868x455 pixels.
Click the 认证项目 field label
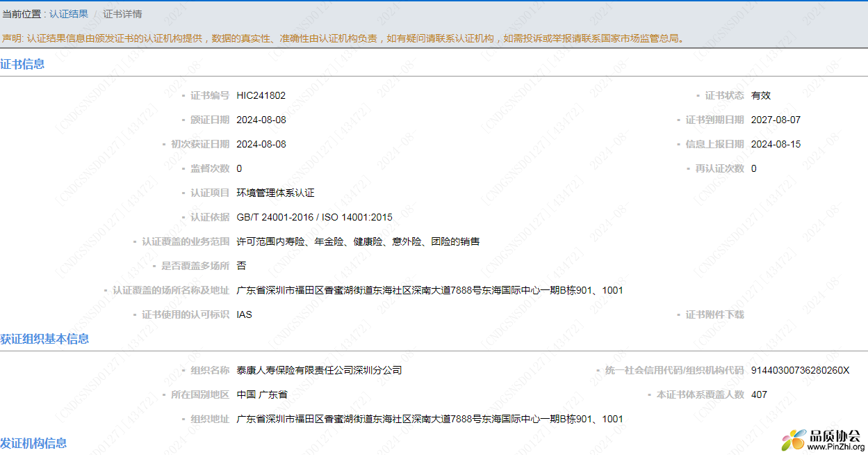pos(210,193)
